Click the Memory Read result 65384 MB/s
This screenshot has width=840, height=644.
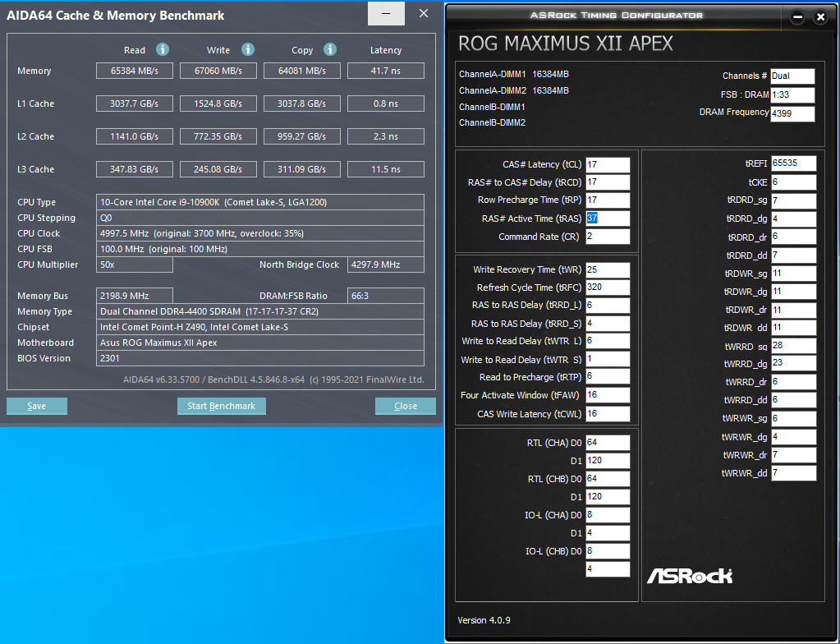pos(135,71)
